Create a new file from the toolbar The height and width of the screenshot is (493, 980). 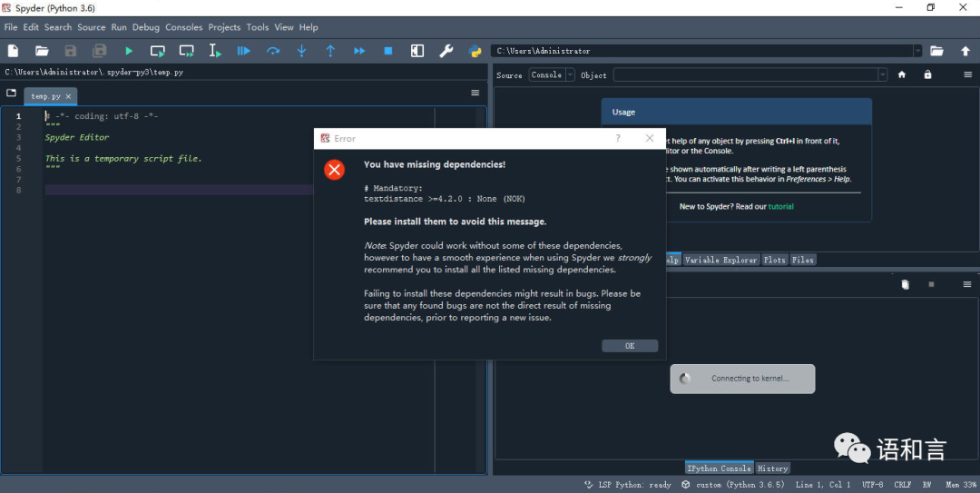(13, 51)
